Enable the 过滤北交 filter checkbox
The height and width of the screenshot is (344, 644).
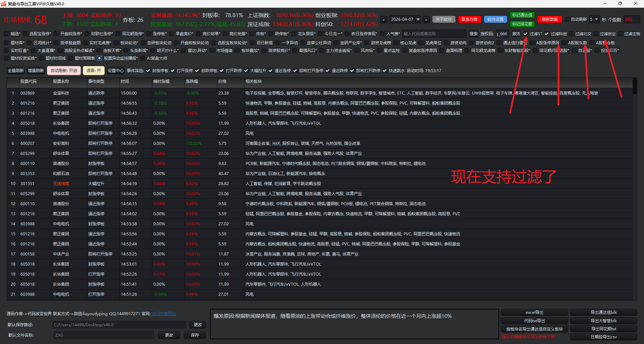pyautogui.click(x=571, y=34)
